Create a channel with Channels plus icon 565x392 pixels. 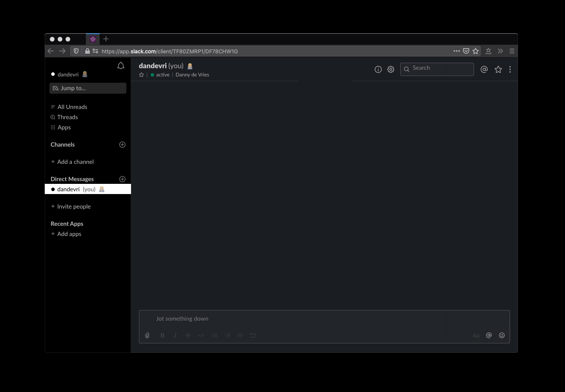[x=122, y=145]
